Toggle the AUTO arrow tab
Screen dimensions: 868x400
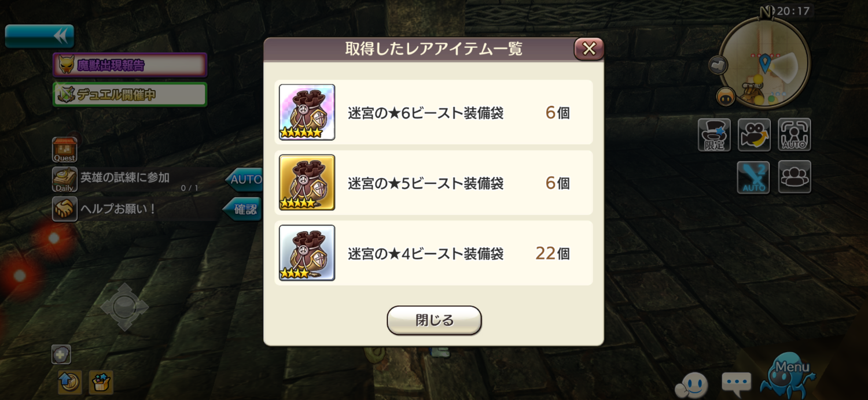[244, 180]
